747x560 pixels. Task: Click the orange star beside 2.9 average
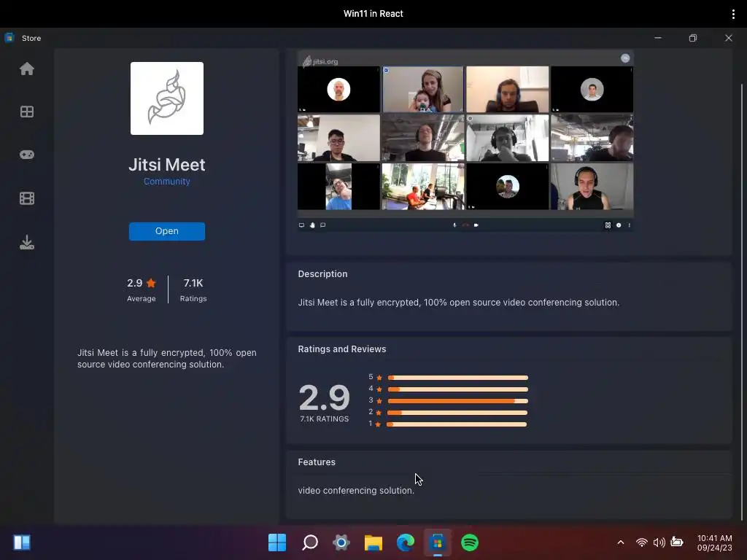pyautogui.click(x=151, y=283)
